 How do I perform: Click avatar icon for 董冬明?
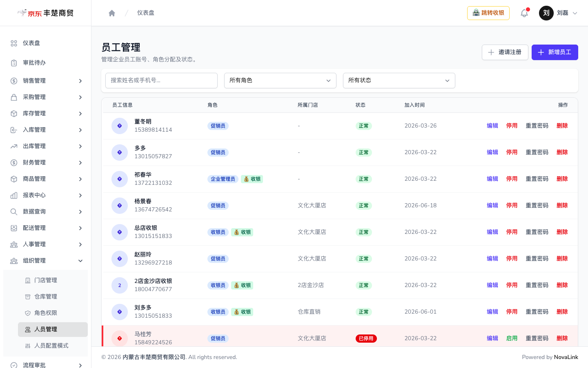click(120, 126)
